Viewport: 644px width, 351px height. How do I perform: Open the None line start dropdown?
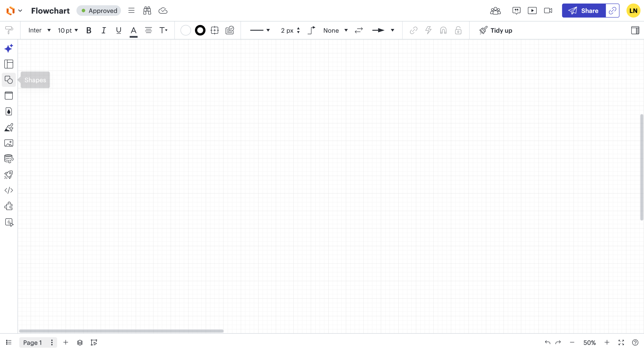(335, 30)
